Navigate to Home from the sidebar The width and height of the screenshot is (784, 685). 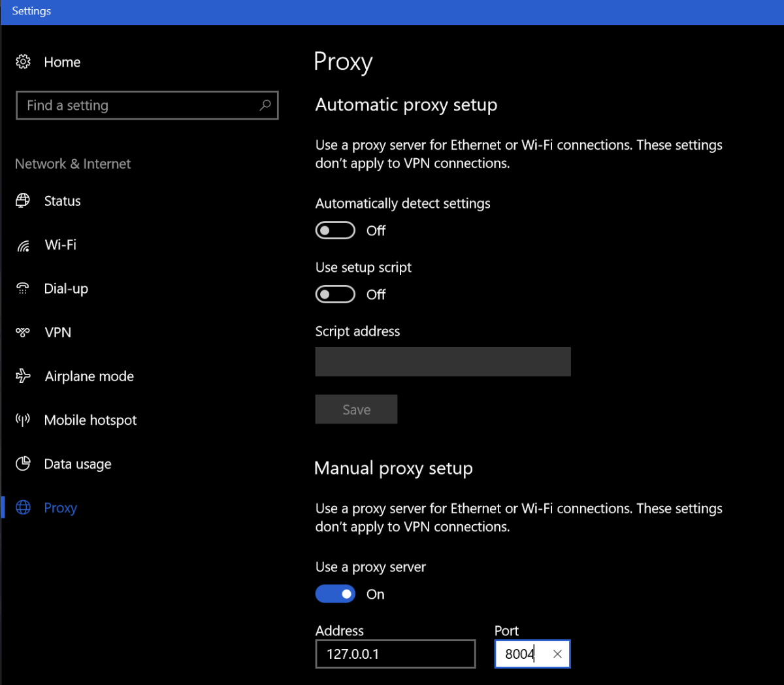click(62, 61)
